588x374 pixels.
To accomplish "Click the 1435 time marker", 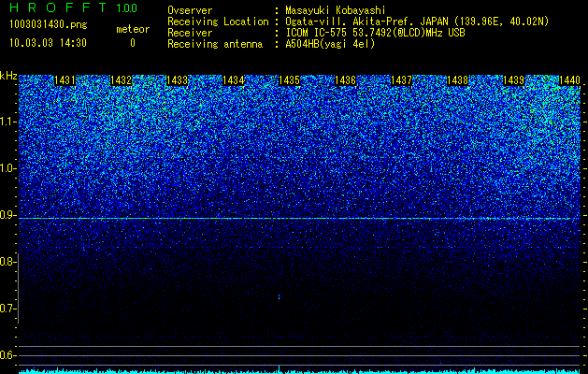I will tap(289, 80).
